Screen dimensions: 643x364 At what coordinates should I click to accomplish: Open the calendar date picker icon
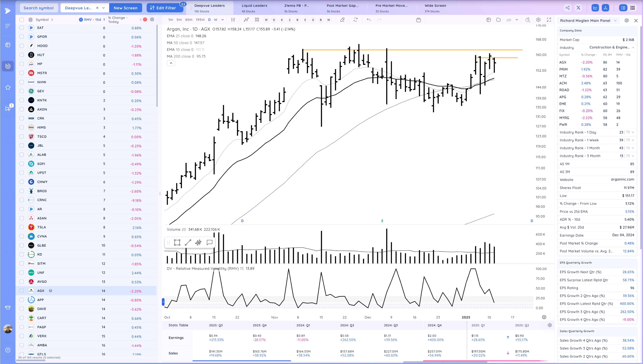tap(418, 20)
